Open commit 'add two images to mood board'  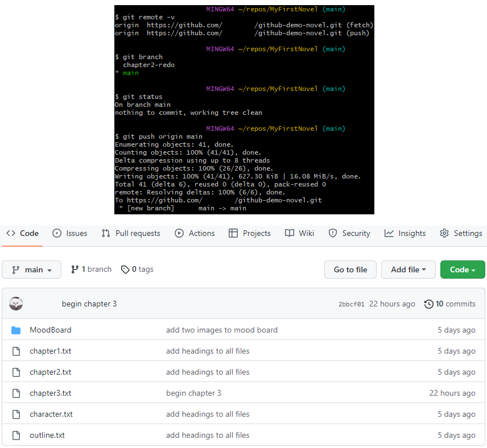coord(222,330)
